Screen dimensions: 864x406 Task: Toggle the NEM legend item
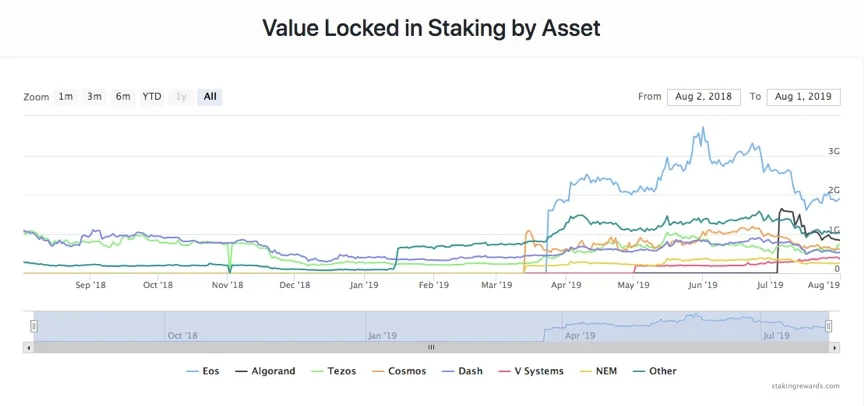598,371
